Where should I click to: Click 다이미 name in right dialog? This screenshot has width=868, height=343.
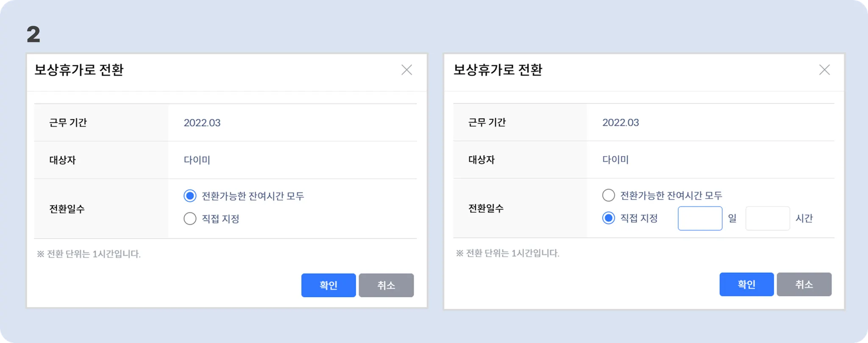(615, 160)
